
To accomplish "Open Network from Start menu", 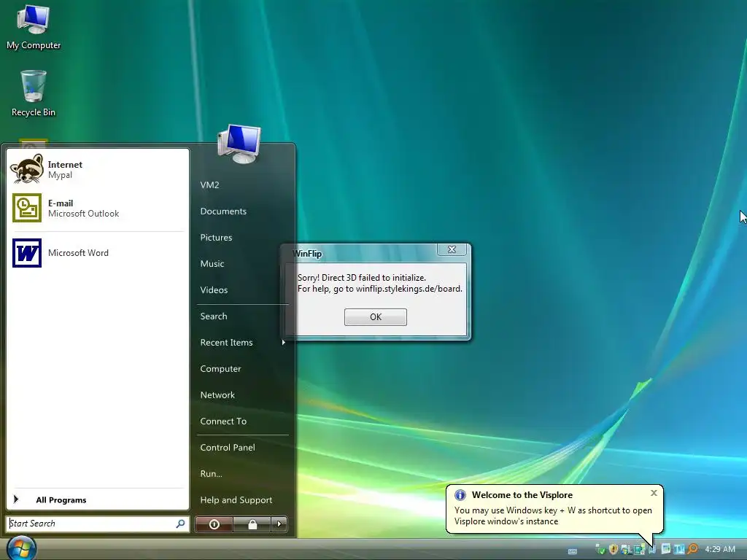I will [x=217, y=394].
